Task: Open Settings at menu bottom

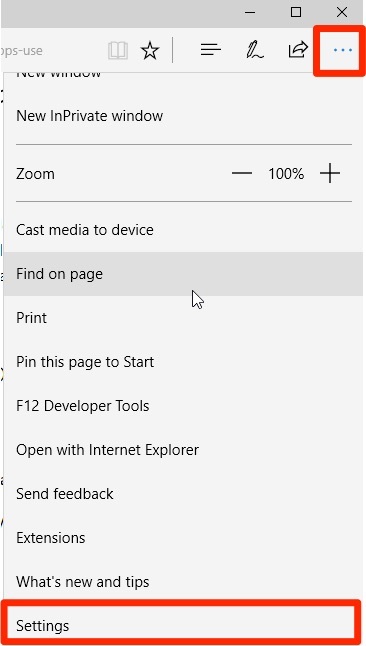Action: point(181,625)
